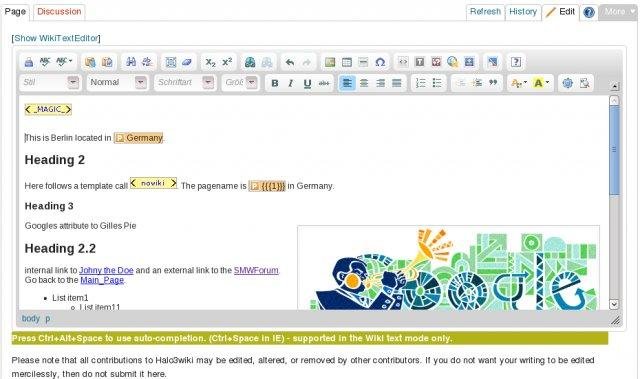Click the Select All icon
This screenshot has height=379, width=640.
pos(171,62)
